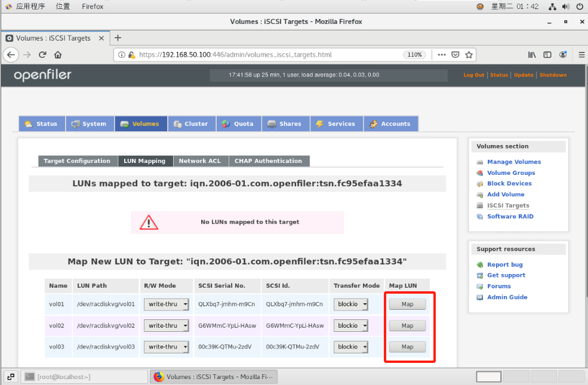Open the Software RAID link
This screenshot has width=588, height=385.
[510, 216]
